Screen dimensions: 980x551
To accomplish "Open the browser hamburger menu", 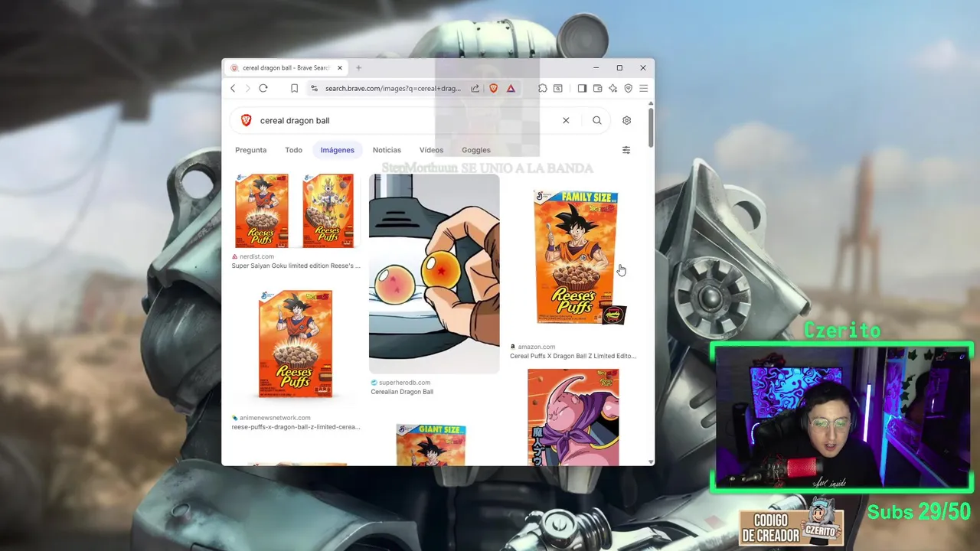I will coord(644,89).
